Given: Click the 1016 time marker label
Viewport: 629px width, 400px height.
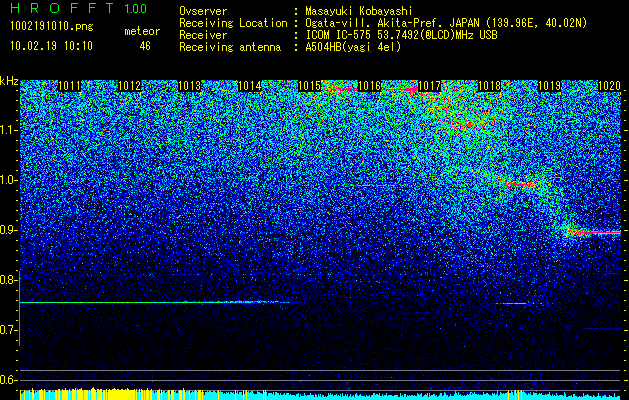Looking at the screenshot, I should (369, 86).
